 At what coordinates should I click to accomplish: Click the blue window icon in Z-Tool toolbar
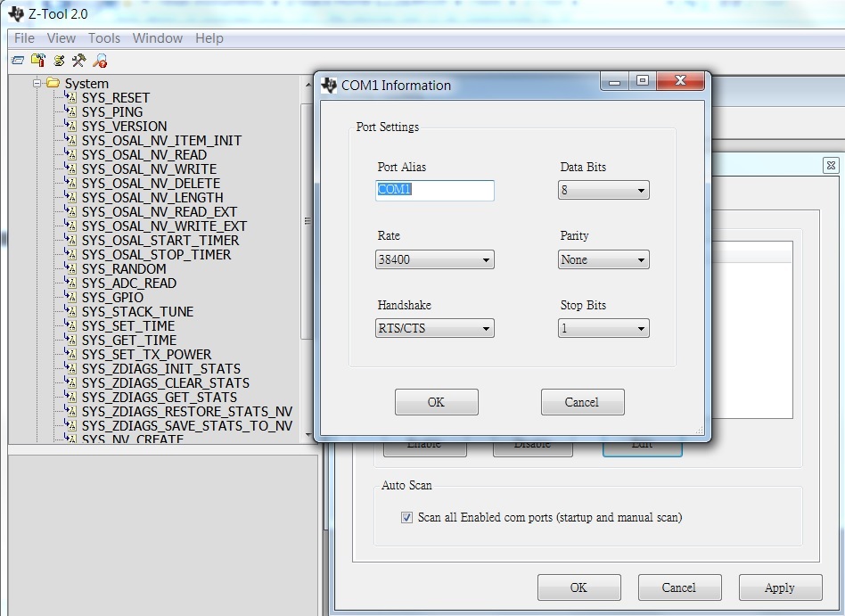(17, 61)
